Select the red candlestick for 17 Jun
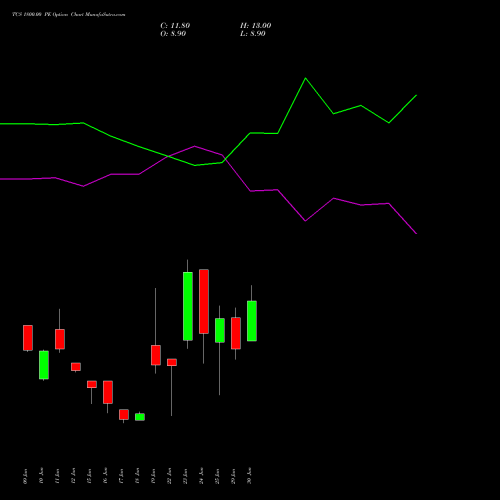Image resolution: width=500 pixels, height=500 pixels. pos(124,414)
